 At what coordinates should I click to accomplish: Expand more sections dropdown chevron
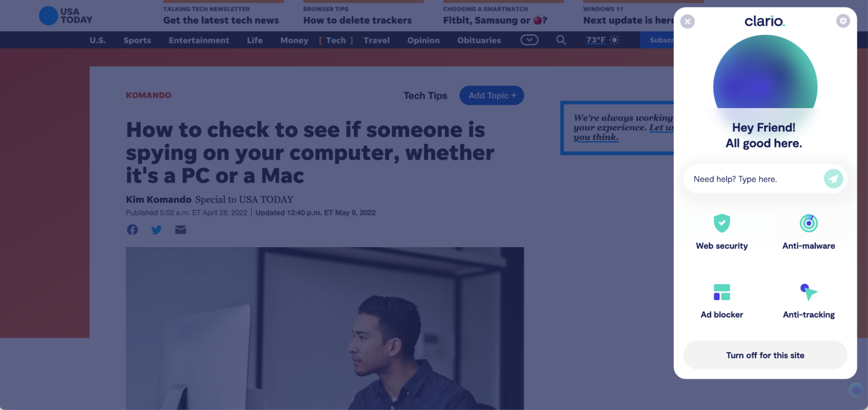point(529,40)
